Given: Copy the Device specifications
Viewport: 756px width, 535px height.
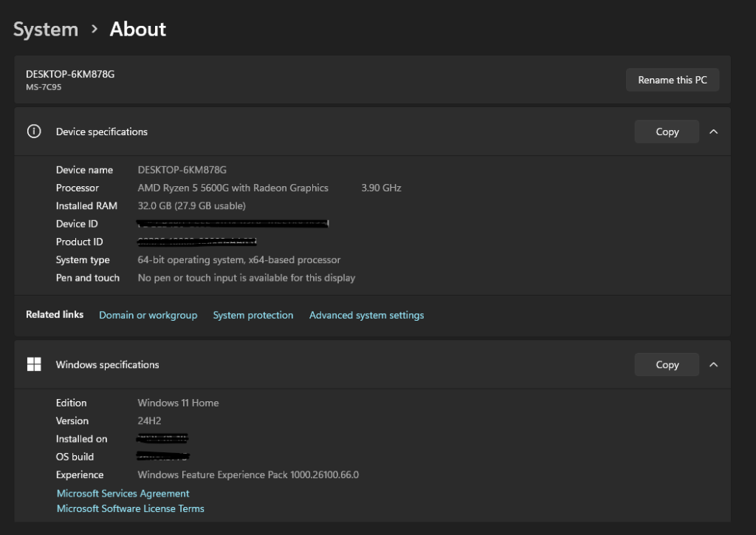Looking at the screenshot, I should pyautogui.click(x=666, y=132).
